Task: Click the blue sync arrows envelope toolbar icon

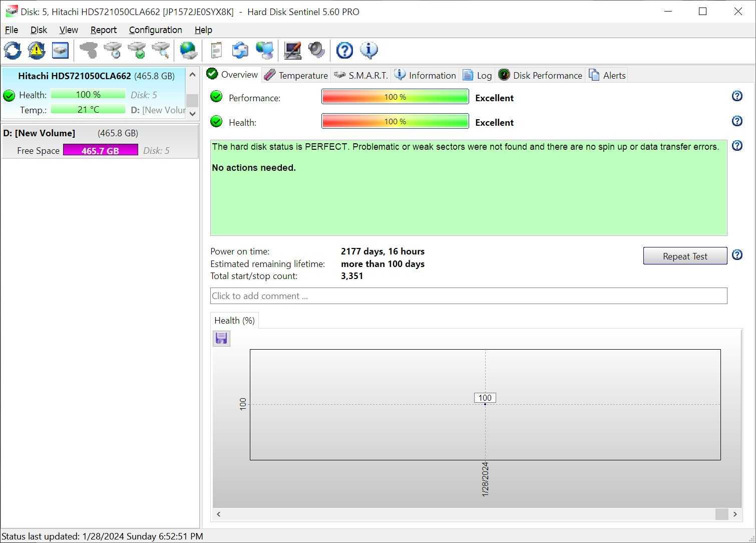Action: [240, 50]
